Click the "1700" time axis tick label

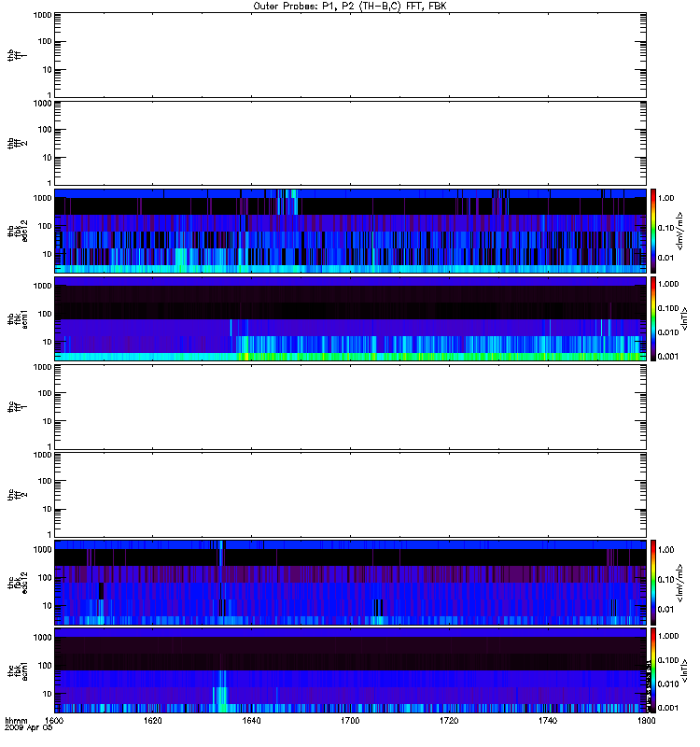350,720
